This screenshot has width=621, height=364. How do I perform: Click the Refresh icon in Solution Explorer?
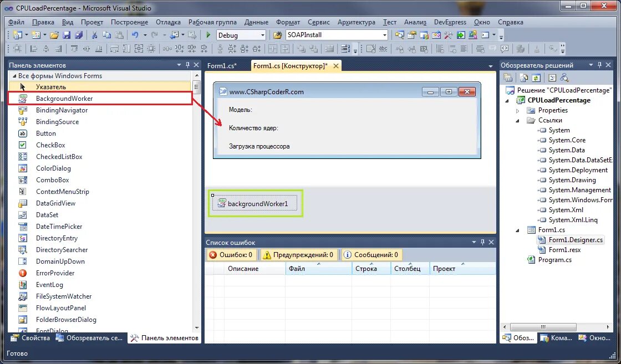coord(536,78)
